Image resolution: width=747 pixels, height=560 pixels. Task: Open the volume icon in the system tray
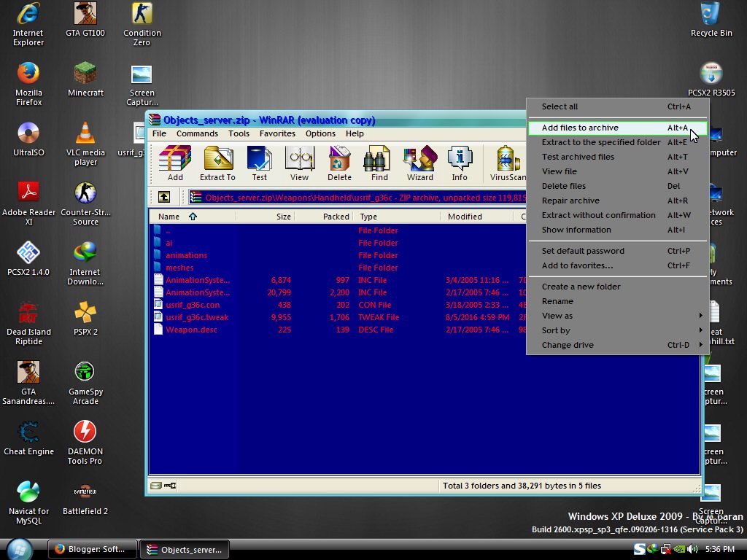tap(692, 549)
